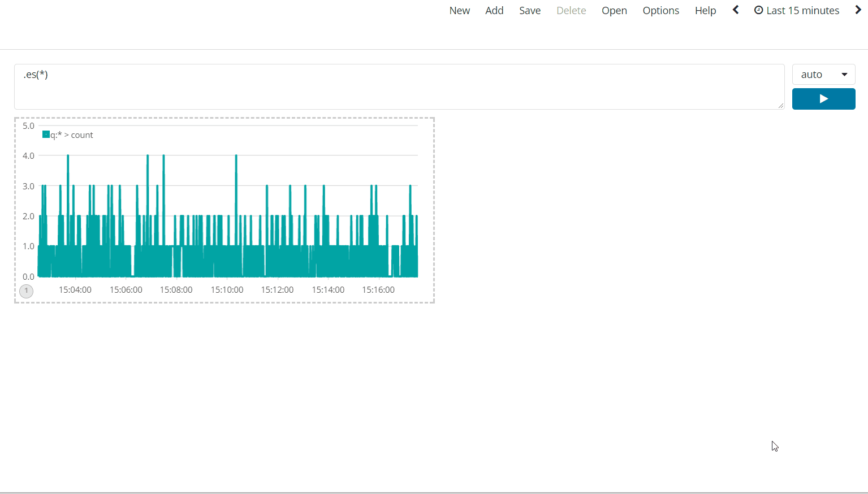The width and height of the screenshot is (868, 494).
Task: Run the expression with play button
Action: click(823, 99)
